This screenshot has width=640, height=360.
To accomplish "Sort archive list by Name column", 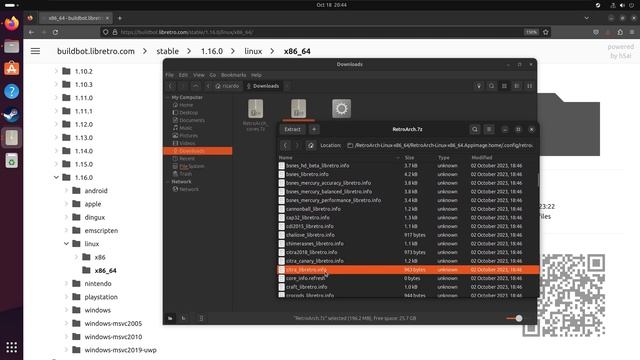I will 339,158.
